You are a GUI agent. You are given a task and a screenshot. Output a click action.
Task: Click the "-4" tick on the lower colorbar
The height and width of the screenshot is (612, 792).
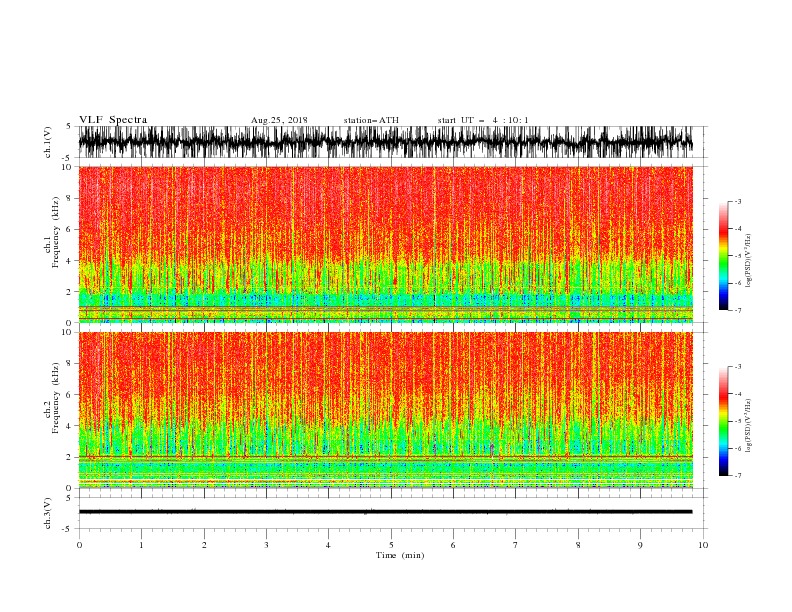(x=738, y=394)
